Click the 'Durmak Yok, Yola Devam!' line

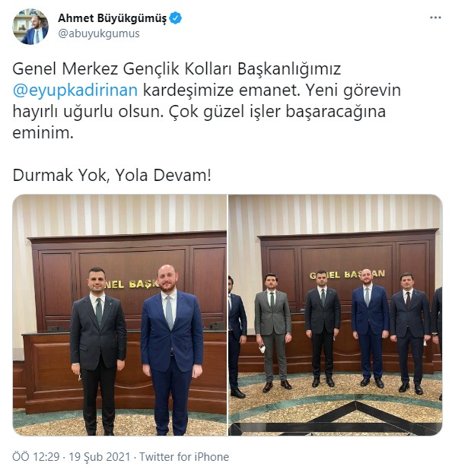point(112,175)
